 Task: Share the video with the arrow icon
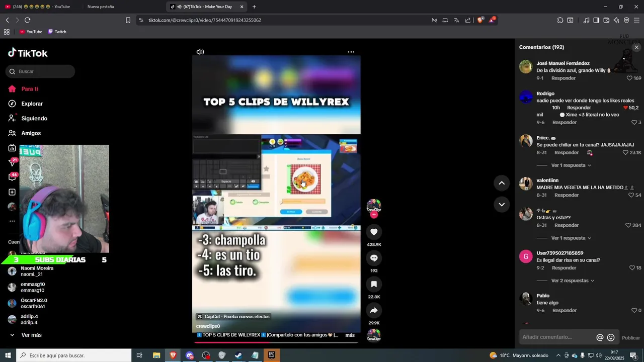pyautogui.click(x=374, y=310)
